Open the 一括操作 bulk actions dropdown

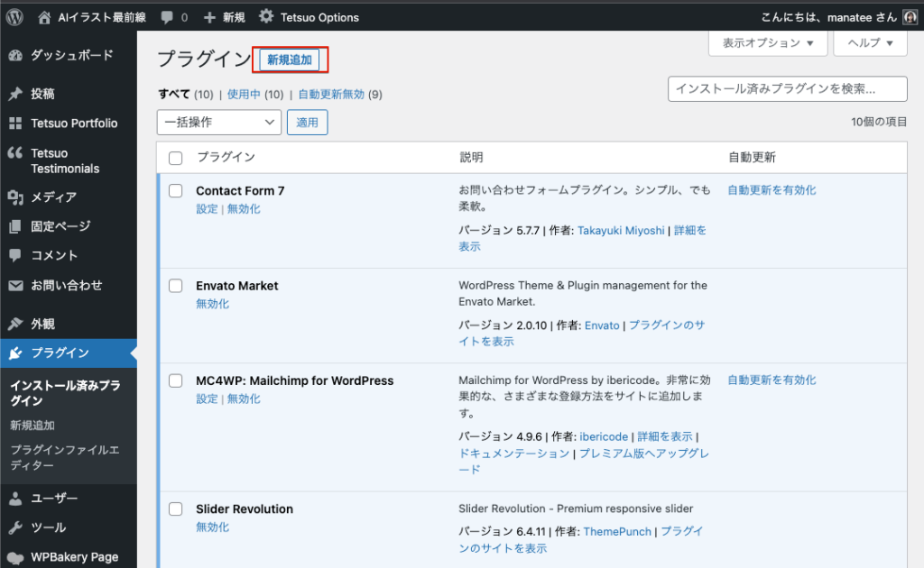pos(219,123)
